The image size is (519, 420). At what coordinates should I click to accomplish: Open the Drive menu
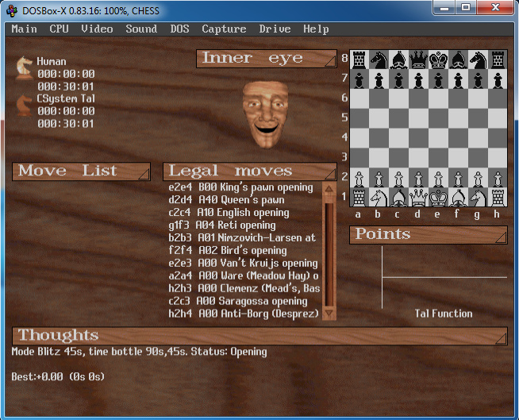[275, 29]
